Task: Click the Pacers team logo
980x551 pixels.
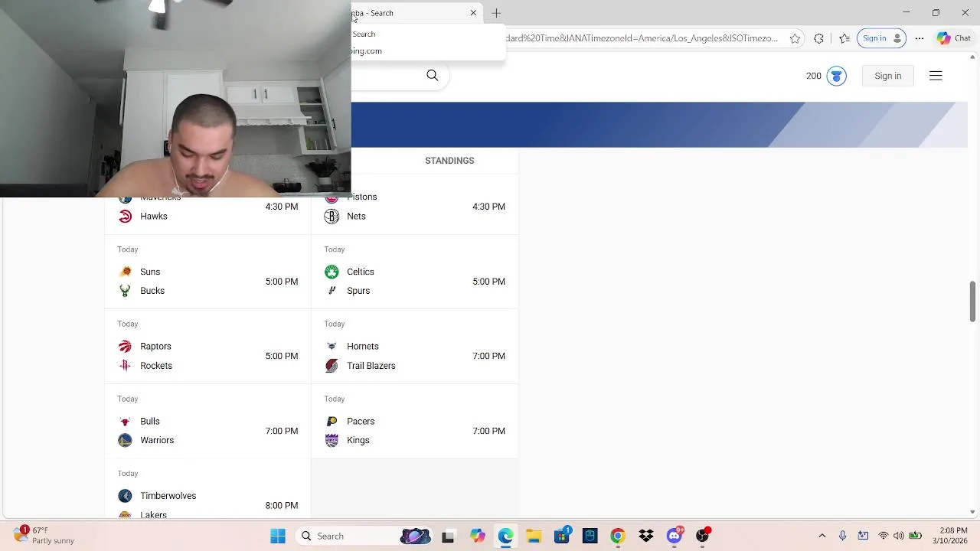Action: (x=332, y=422)
